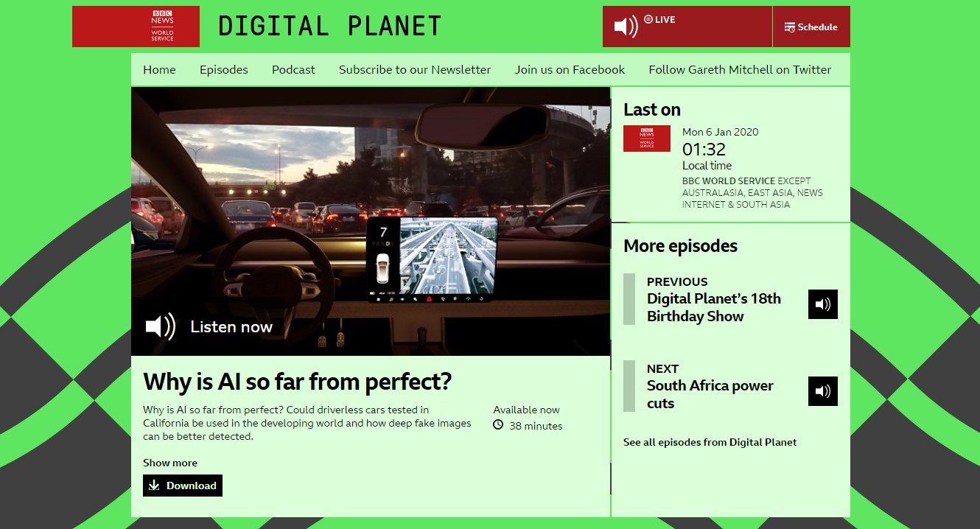Click the Mon 6 Jan 2020 date text
980x529 pixels.
tap(721, 132)
